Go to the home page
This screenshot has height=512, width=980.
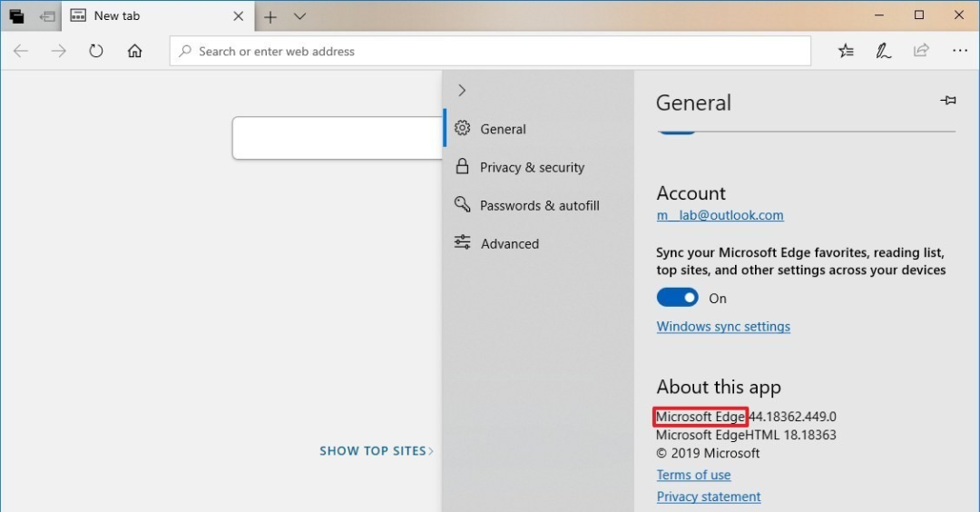click(134, 51)
